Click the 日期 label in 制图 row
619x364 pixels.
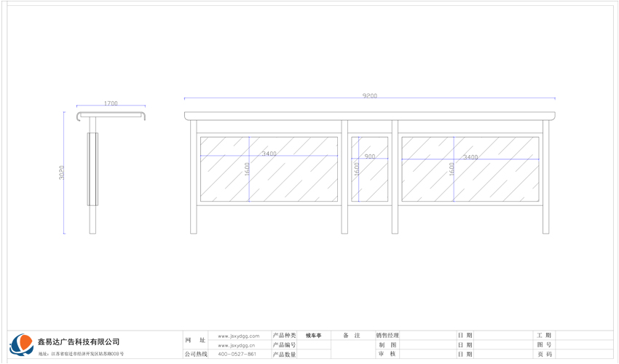pos(465,344)
